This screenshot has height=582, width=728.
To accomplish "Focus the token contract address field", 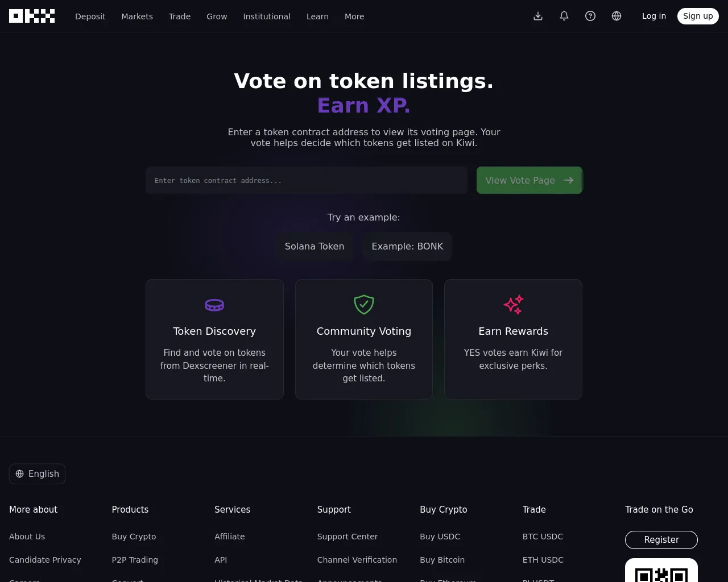I will (307, 180).
